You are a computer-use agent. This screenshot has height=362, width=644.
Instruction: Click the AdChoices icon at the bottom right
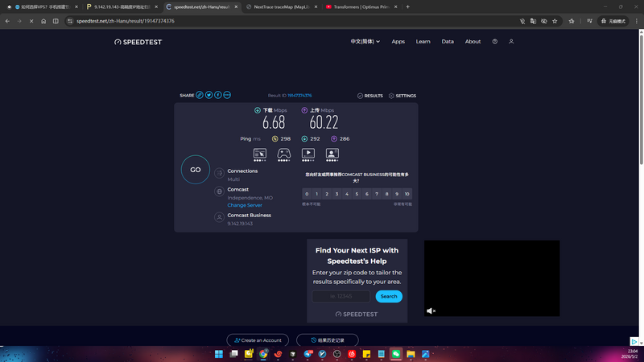point(634,341)
